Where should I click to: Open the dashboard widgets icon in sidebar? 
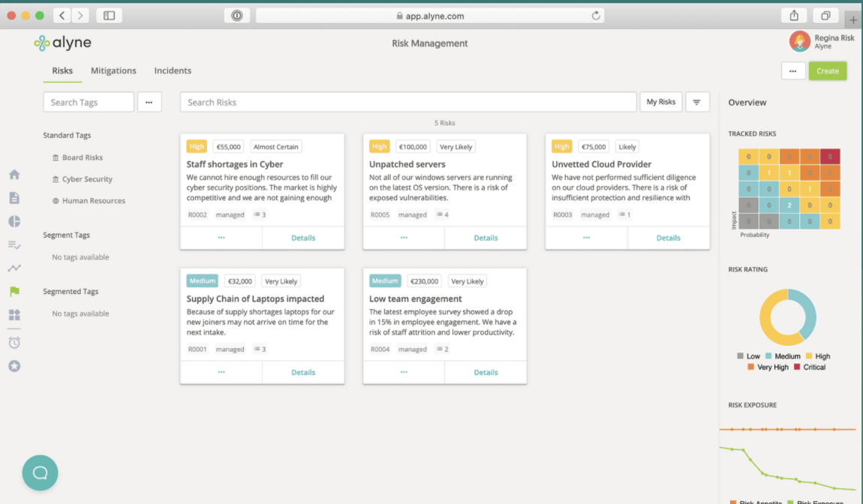click(14, 314)
